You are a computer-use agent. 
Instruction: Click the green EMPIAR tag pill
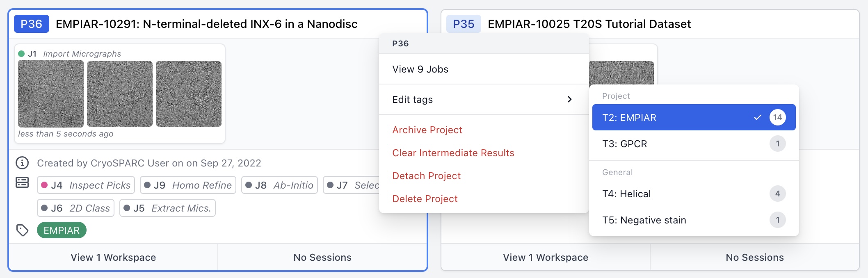point(62,230)
